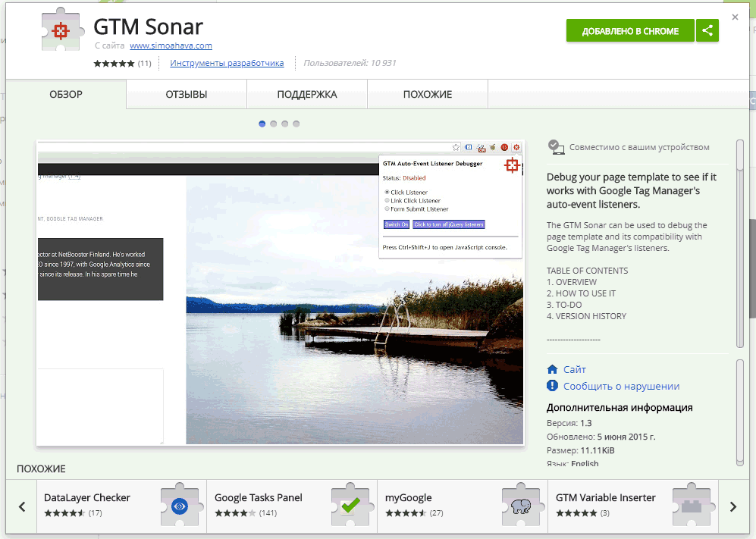Viewport: 756px width, 539px height.
Task: Click the report abuse exclamation icon
Action: click(x=553, y=386)
